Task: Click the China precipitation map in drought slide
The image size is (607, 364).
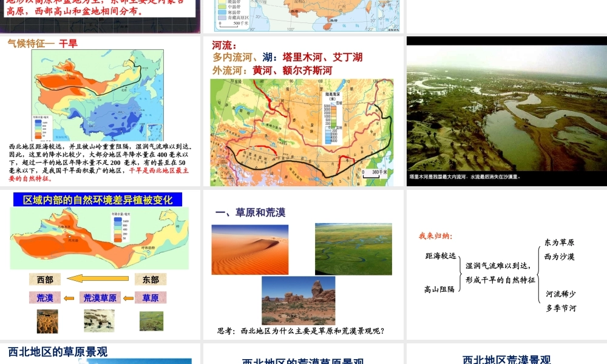Action: 98,95
